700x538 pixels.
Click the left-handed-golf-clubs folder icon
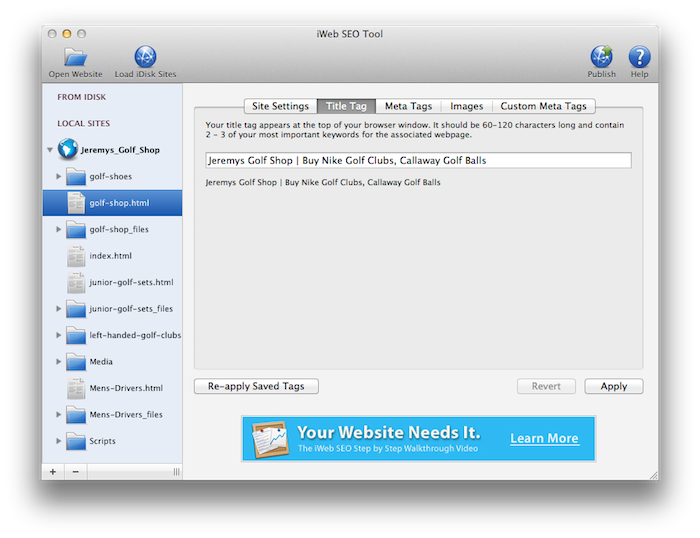point(76,335)
